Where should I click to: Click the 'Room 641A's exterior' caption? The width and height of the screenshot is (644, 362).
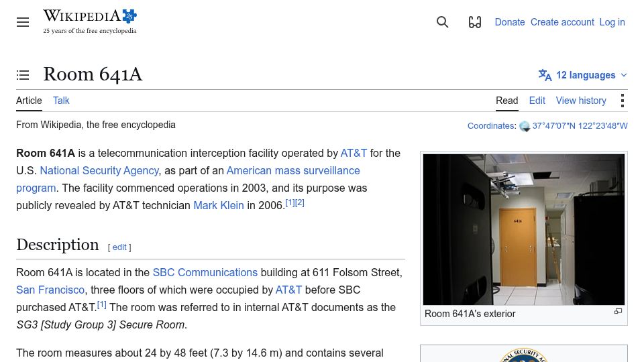[x=470, y=314]
